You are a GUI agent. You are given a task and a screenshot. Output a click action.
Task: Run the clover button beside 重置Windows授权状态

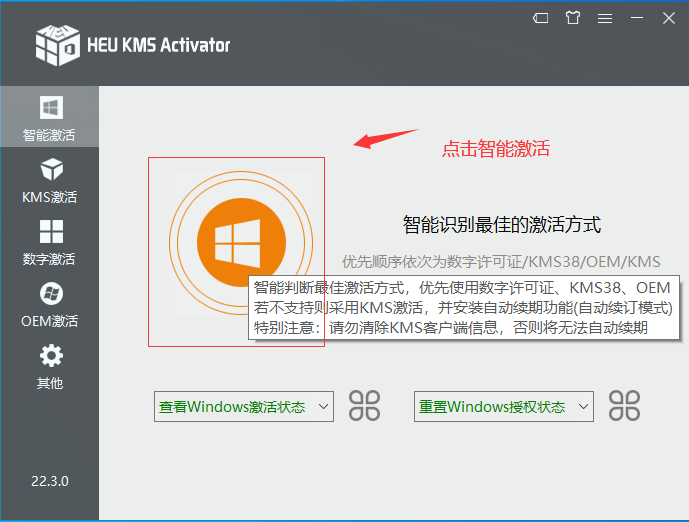coord(624,406)
